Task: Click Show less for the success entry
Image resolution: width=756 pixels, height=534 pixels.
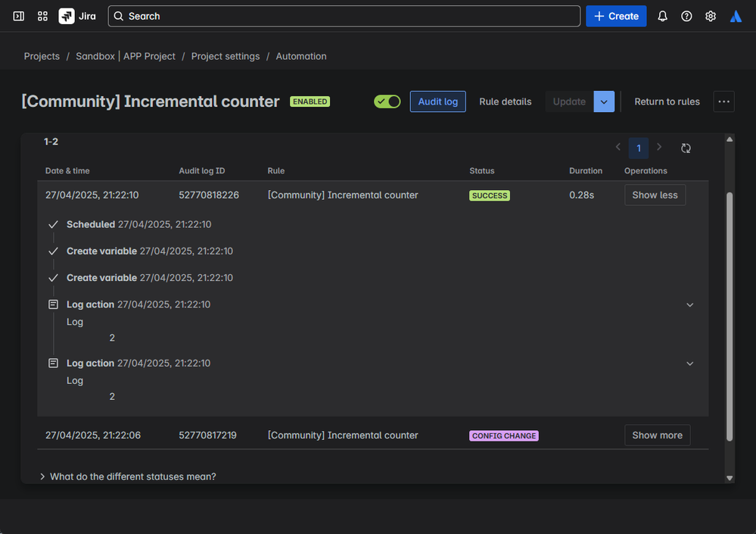Action: point(655,195)
